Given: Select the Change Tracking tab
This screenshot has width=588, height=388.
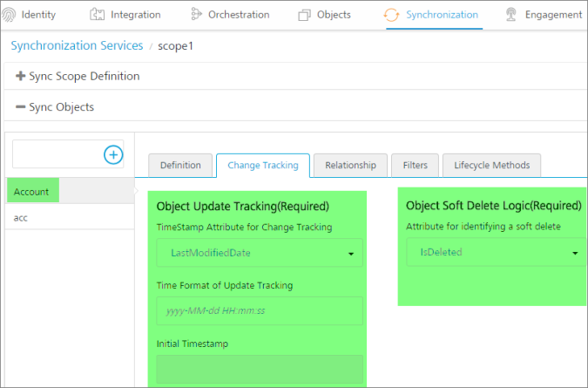Looking at the screenshot, I should click(x=262, y=165).
